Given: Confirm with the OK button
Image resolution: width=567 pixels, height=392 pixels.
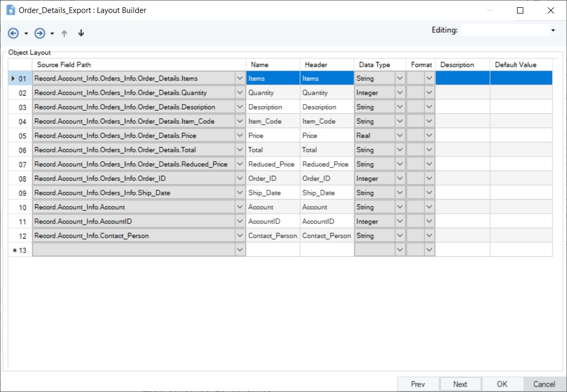Looking at the screenshot, I should coord(502,384).
